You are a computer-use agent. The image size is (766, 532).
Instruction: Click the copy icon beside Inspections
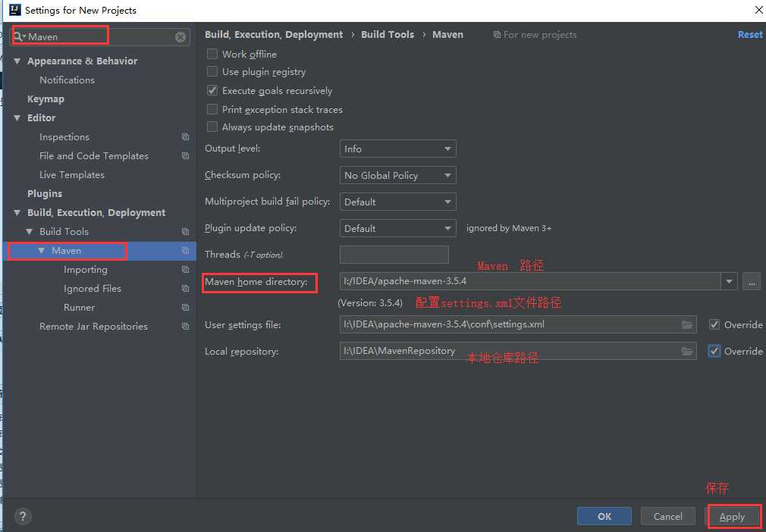coord(185,137)
